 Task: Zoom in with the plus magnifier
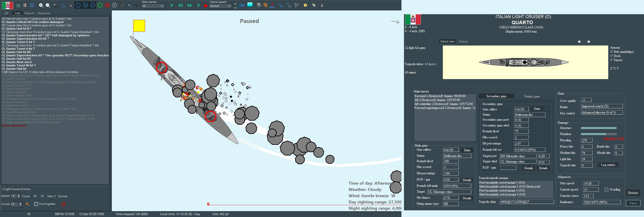pos(41,5)
